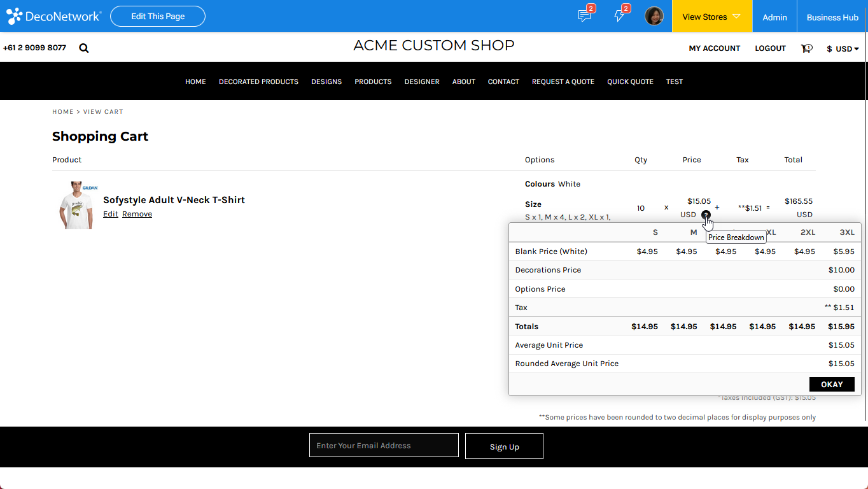The width and height of the screenshot is (868, 489).
Task: Navigate to the Home menu item
Action: (x=195, y=81)
